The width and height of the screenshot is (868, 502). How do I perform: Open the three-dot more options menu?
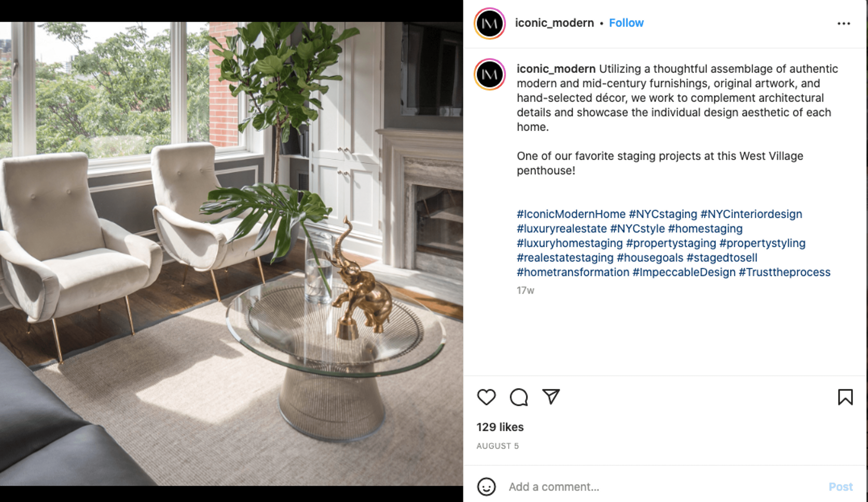844,24
